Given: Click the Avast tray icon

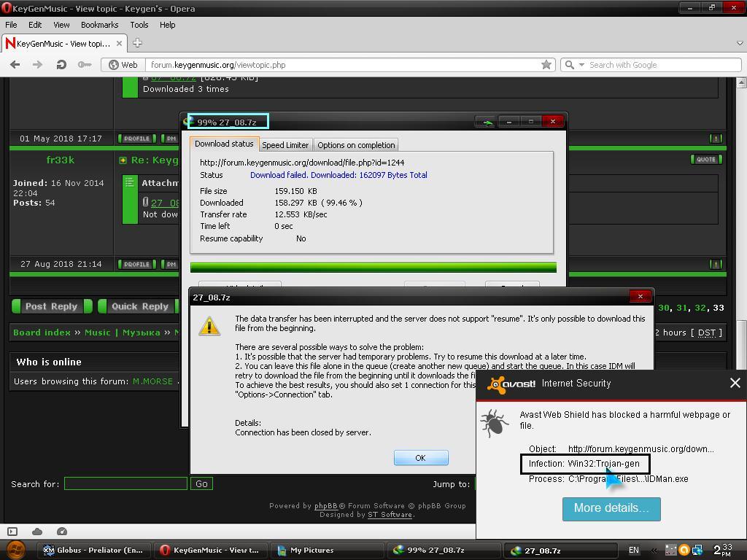Looking at the screenshot, I should (684, 550).
